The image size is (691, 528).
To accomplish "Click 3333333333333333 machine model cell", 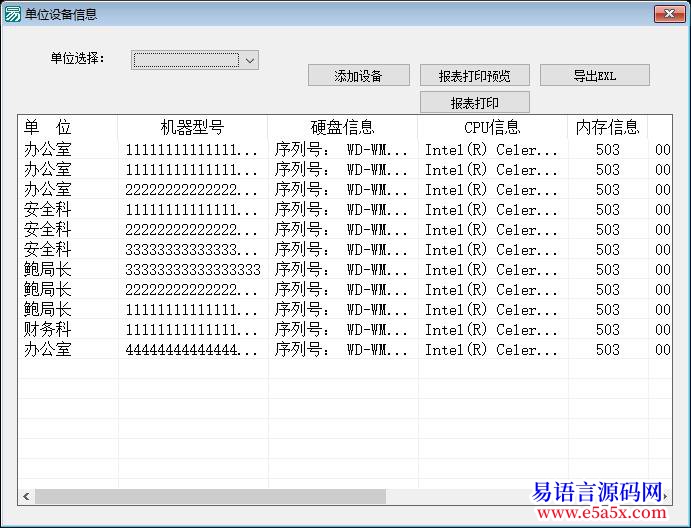I will coord(193,269).
